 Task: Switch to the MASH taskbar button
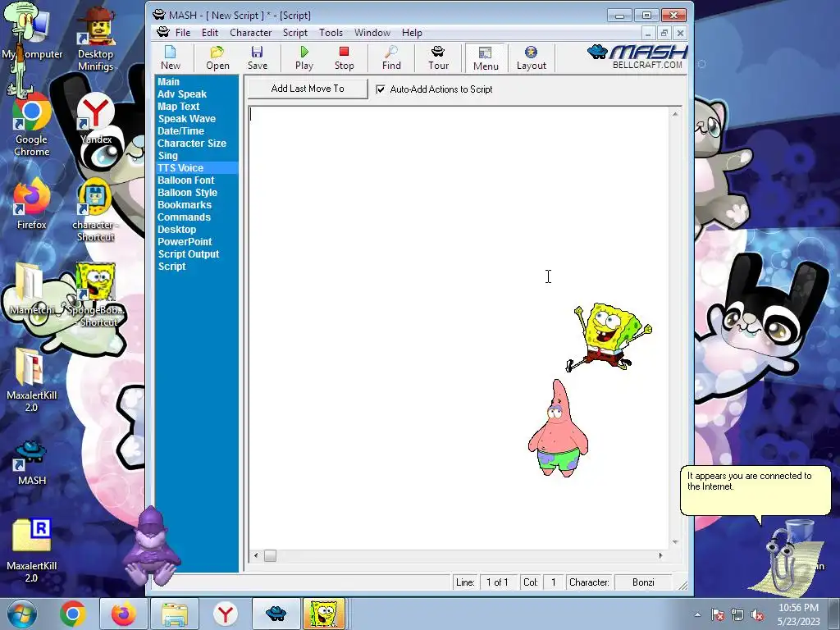[x=276, y=614]
